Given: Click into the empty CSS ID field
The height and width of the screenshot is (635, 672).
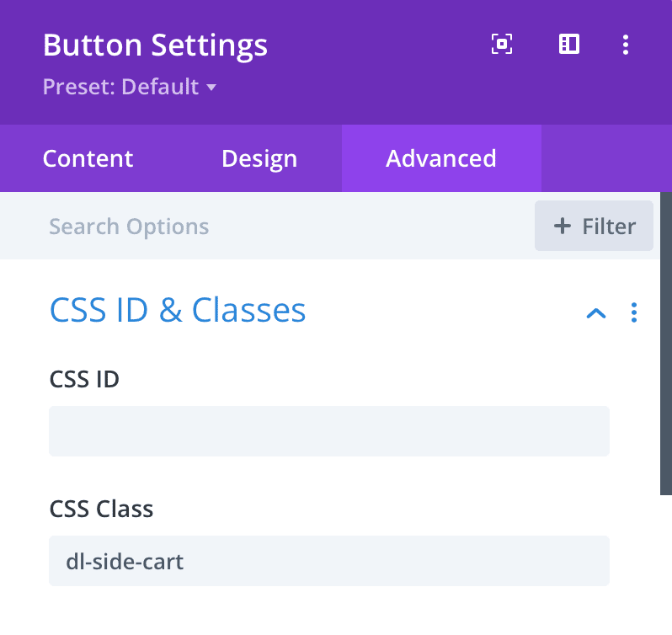Looking at the screenshot, I should coord(329,431).
